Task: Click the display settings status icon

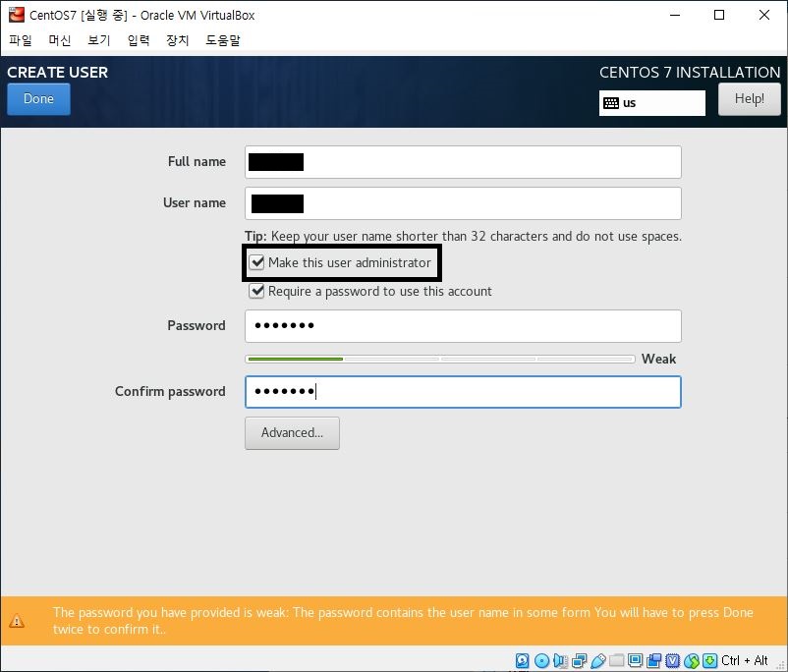Action: 636,660
